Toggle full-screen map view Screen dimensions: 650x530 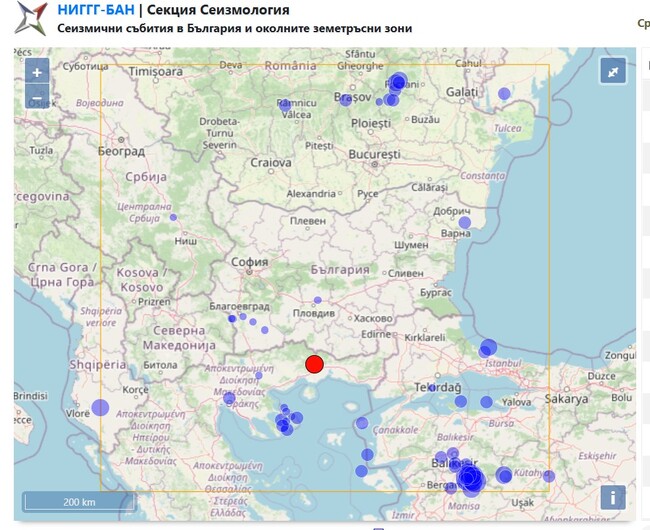[x=612, y=70]
